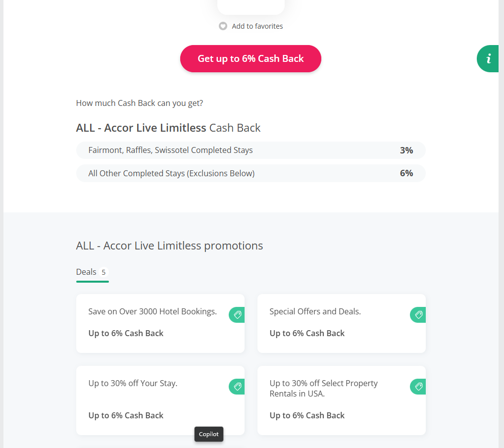Open the Select Property Rentals in USA deal
The height and width of the screenshot is (448, 504).
tap(323, 389)
